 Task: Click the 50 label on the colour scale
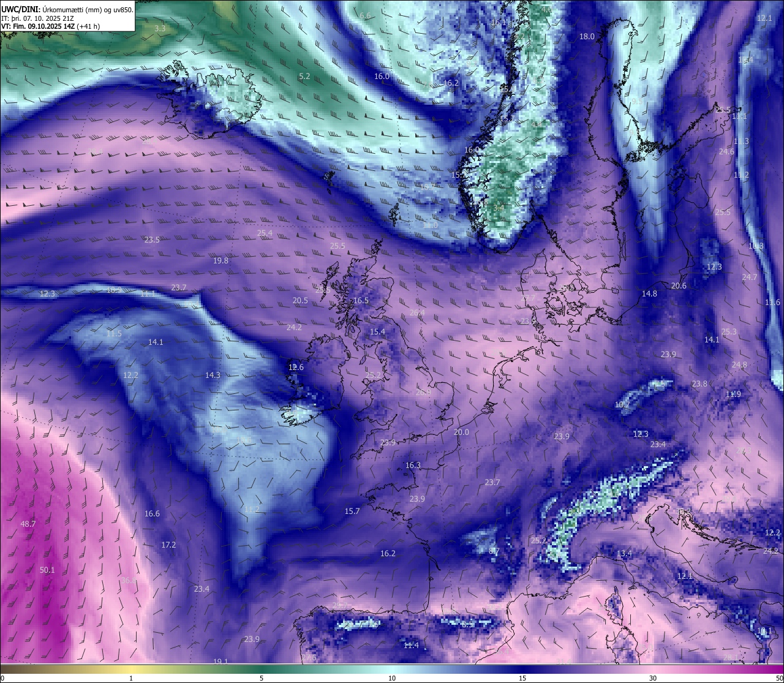pyautogui.click(x=779, y=678)
